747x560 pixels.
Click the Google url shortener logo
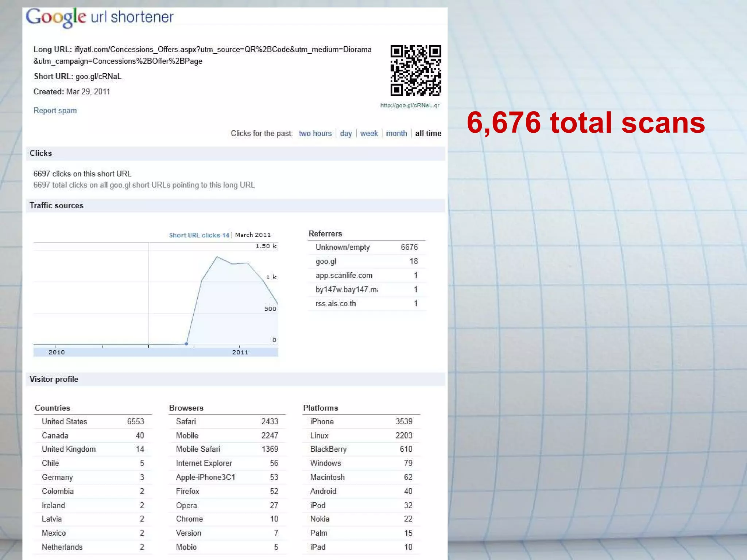[99, 17]
